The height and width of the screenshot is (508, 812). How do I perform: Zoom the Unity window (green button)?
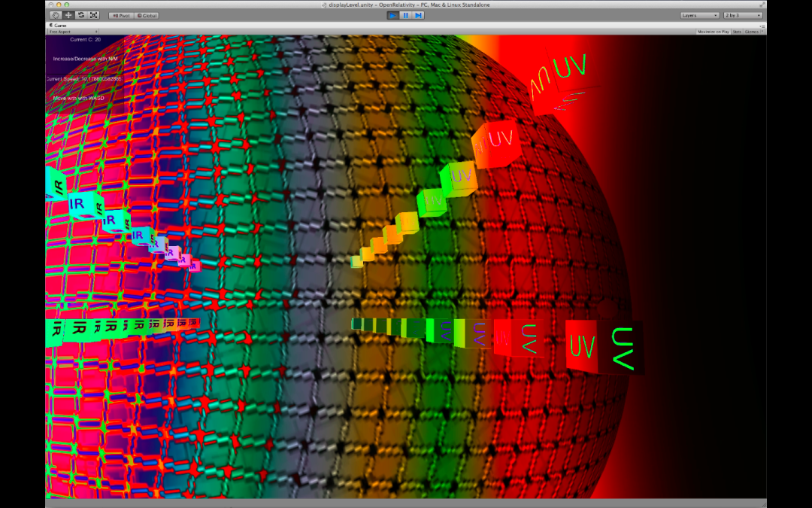(x=66, y=5)
